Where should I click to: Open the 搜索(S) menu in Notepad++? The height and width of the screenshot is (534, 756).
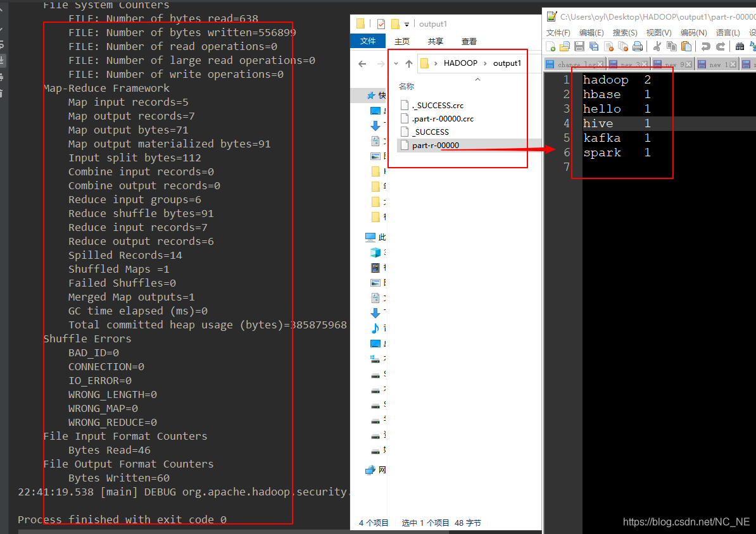pos(625,32)
